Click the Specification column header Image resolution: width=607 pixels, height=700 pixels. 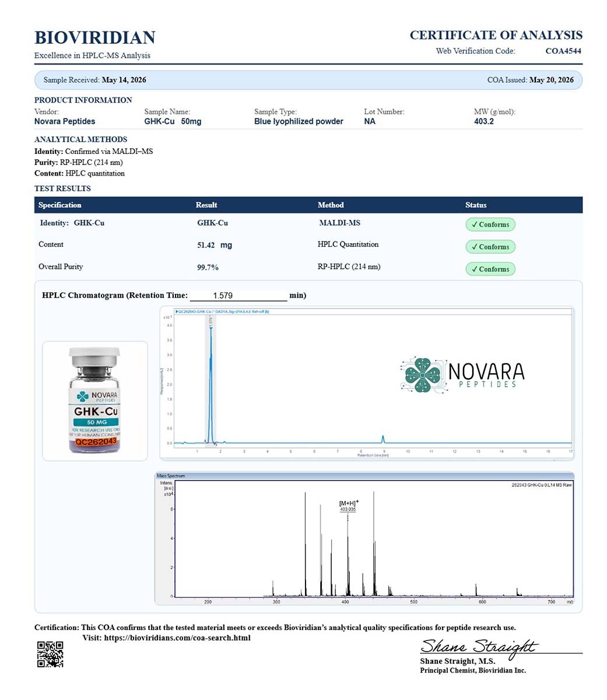click(60, 205)
